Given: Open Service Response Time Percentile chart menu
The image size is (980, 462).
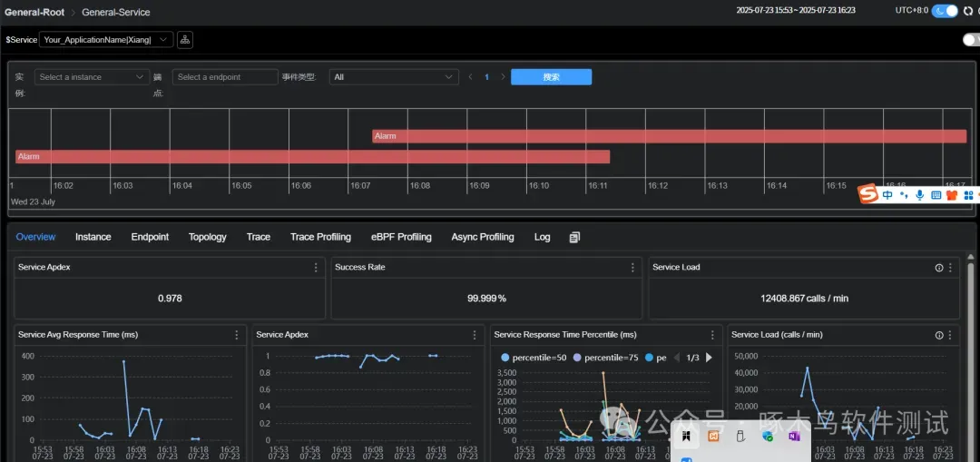Looking at the screenshot, I should (712, 335).
